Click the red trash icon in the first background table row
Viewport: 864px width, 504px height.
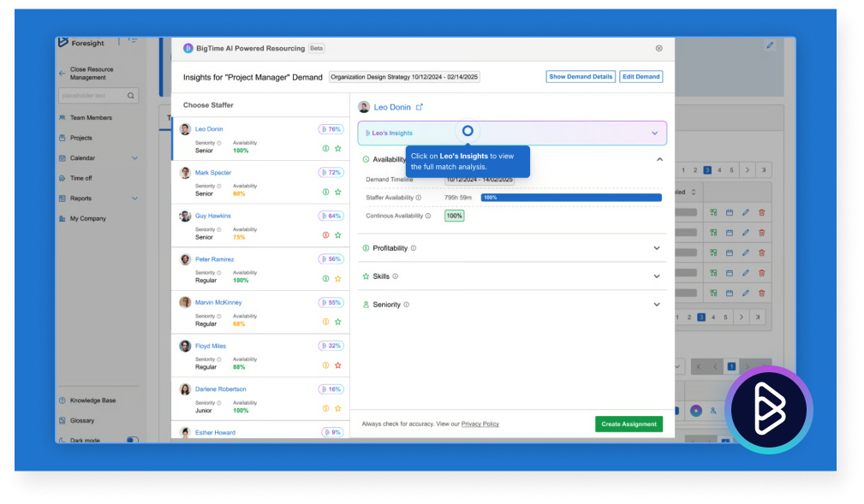pyautogui.click(x=761, y=212)
